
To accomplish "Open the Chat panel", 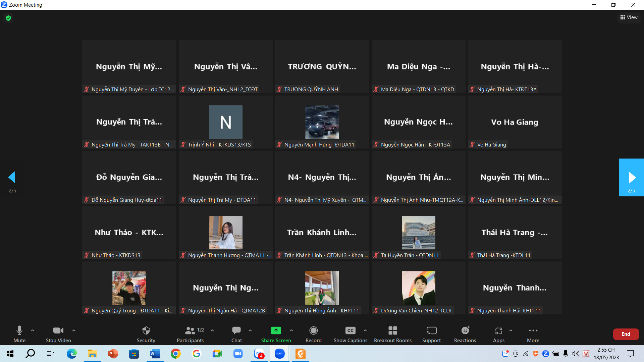I will pyautogui.click(x=236, y=331).
